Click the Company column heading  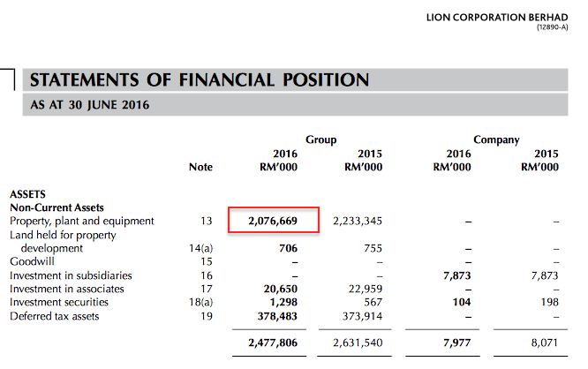[496, 139]
